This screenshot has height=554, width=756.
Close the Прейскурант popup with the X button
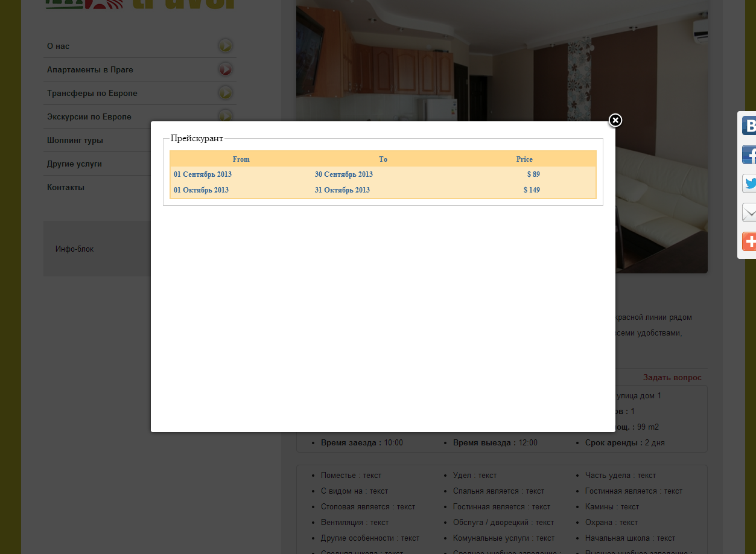point(615,120)
